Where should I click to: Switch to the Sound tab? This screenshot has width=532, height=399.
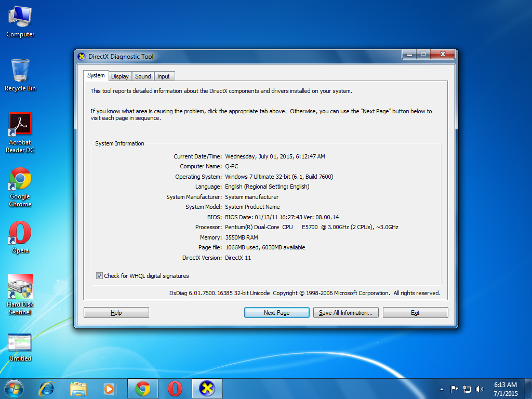[143, 76]
